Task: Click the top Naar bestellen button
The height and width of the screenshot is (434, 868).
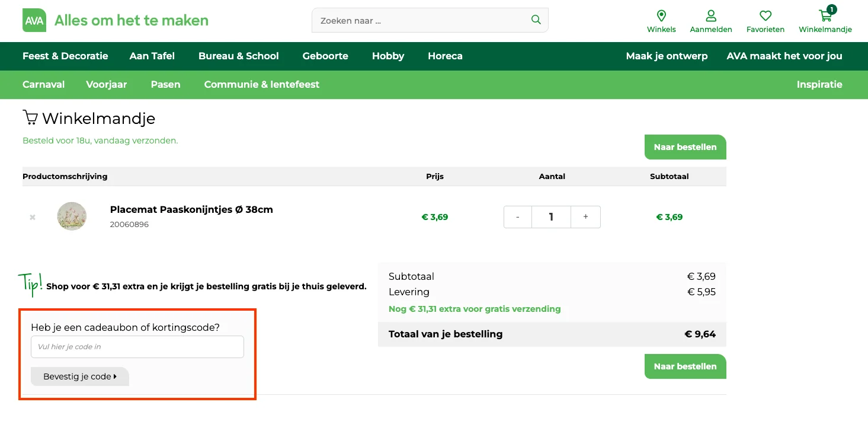Action: tap(685, 147)
